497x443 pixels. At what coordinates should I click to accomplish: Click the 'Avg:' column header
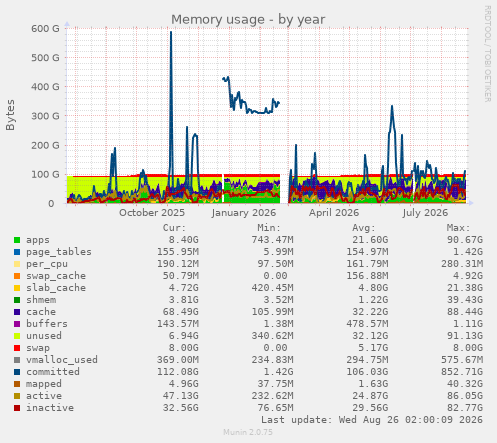coord(363,228)
